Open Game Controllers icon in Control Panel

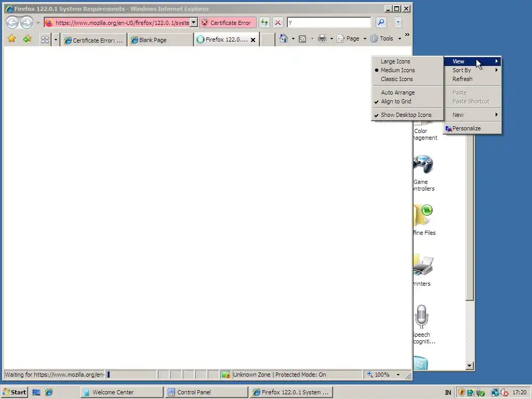click(423, 173)
